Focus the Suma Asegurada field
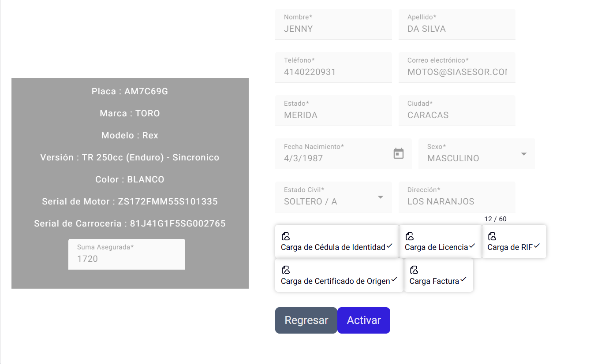590x364 pixels. pos(127,259)
